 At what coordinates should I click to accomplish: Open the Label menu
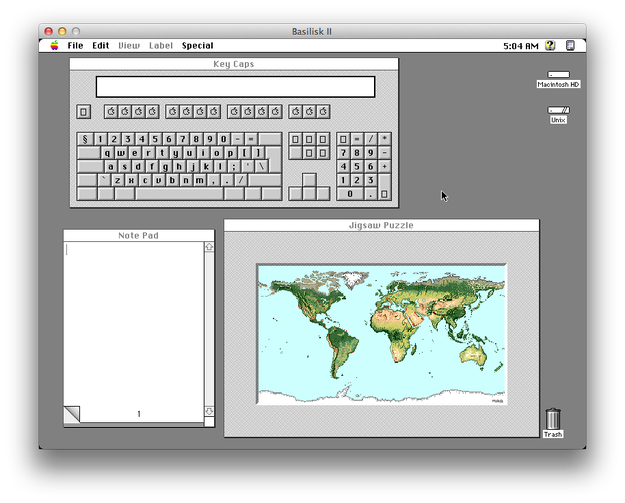coord(161,45)
